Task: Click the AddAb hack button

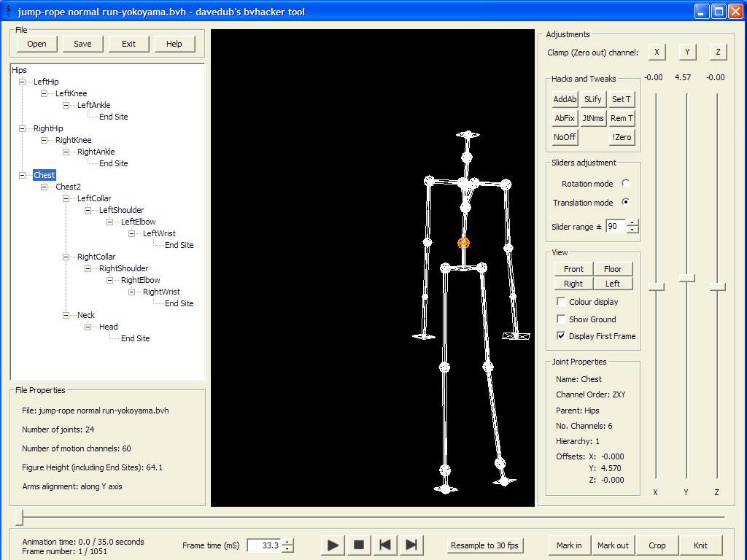Action: pos(565,99)
